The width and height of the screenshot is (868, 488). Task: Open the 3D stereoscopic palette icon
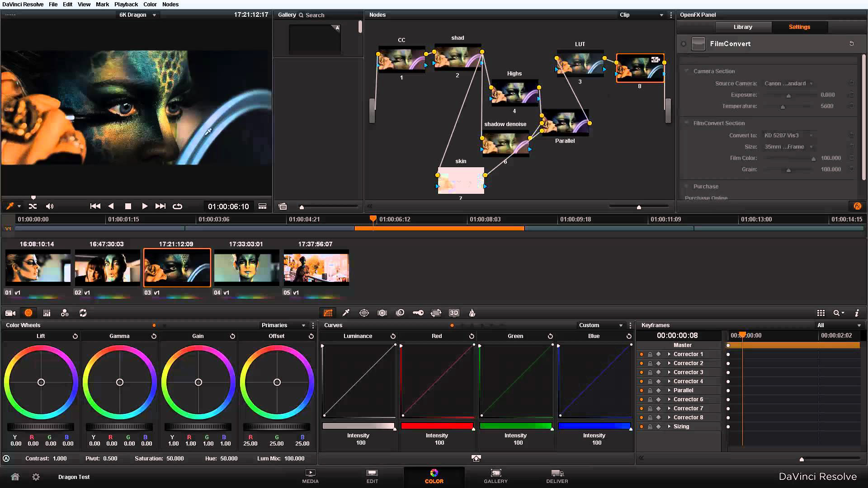(x=454, y=313)
